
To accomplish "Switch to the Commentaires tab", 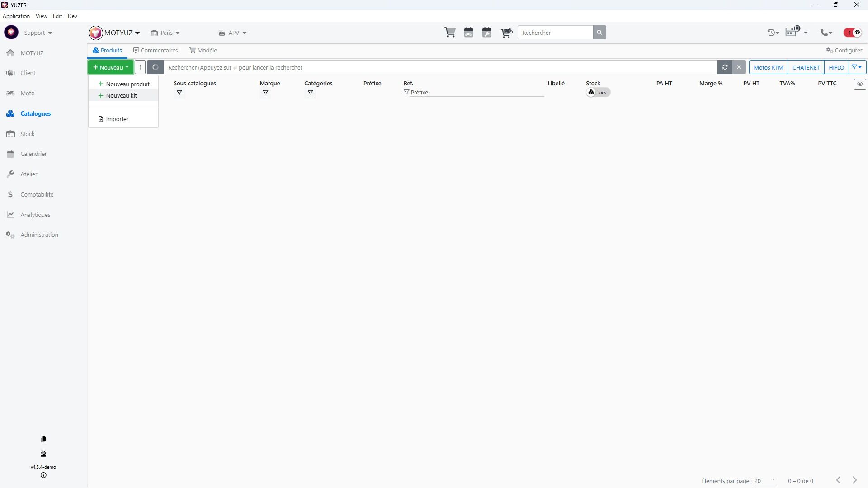I will point(156,50).
